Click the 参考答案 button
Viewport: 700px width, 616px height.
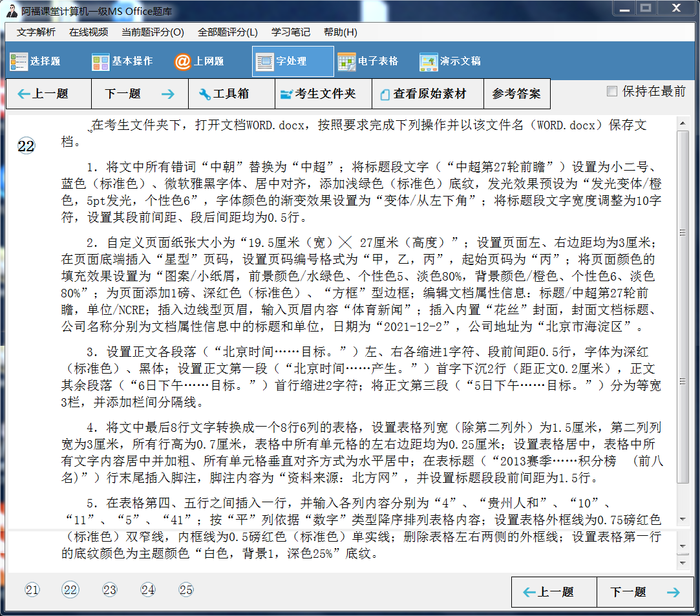coord(516,94)
